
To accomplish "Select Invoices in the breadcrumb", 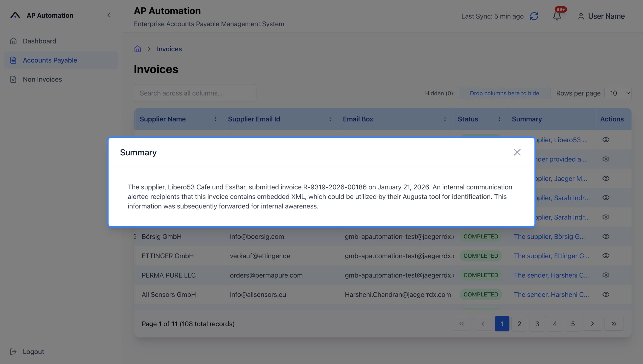I will [169, 49].
